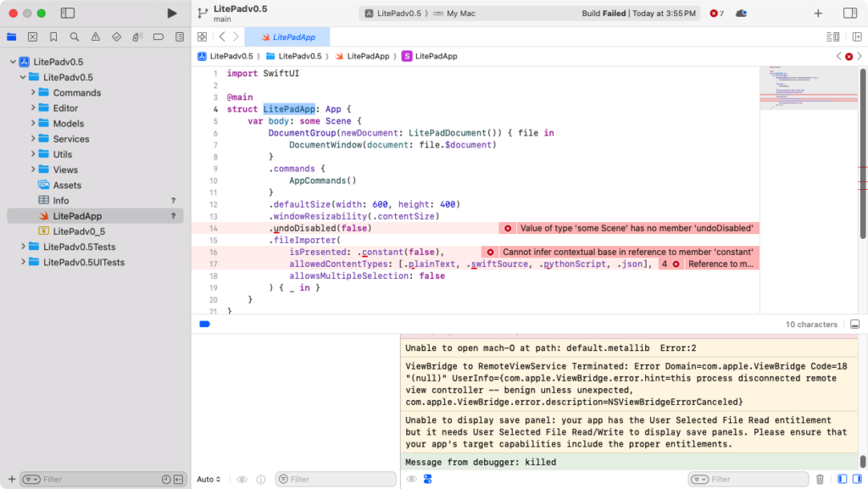Toggle breakpoints with blue debug bar icon
This screenshot has height=489, width=868.
pyautogui.click(x=205, y=324)
